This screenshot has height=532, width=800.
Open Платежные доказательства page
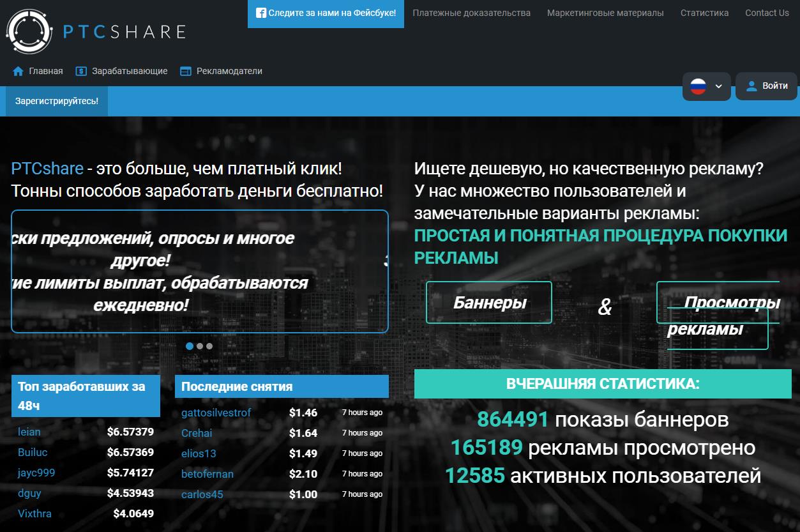pos(471,13)
